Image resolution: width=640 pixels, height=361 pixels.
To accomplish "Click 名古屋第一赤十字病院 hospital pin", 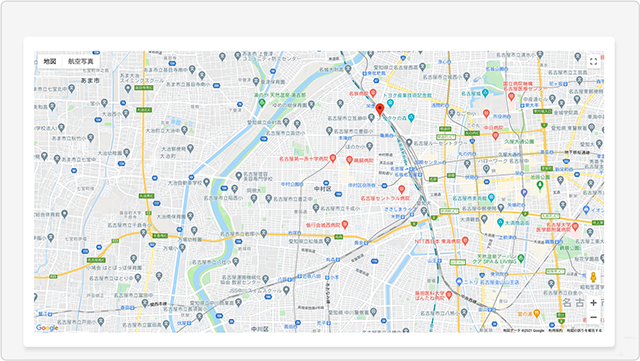I will pos(333,158).
